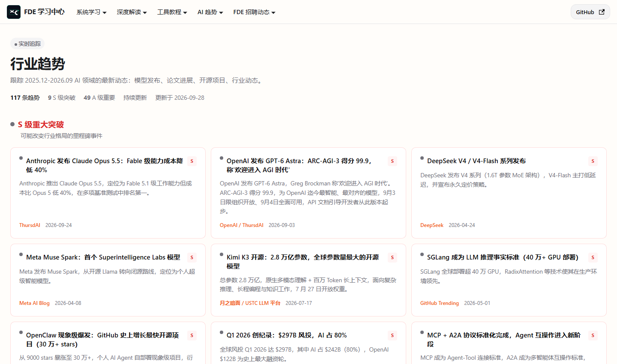Open the Meta Muse Spark card title
The width and height of the screenshot is (617, 364).
coord(103,257)
